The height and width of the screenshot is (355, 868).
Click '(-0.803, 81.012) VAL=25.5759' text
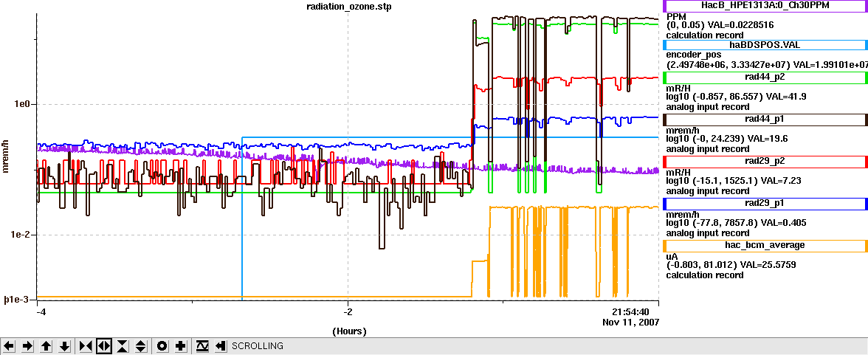(731, 265)
